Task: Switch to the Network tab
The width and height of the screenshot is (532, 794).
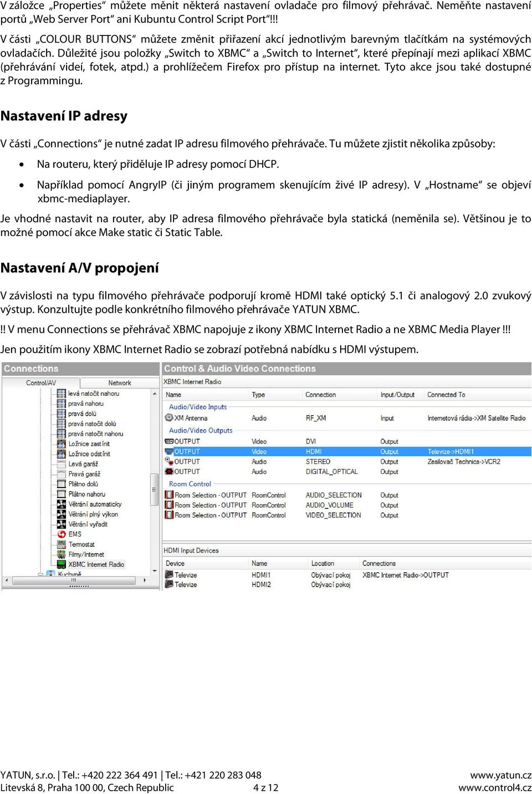Action: [119, 383]
